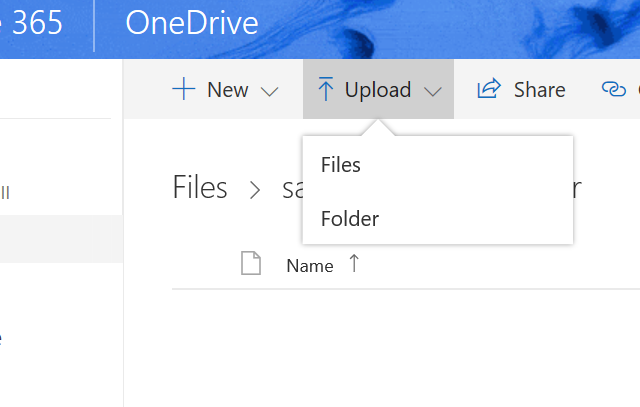Viewport: 640px width, 407px height.
Task: Select the highlighted item in left sidebar
Action: [x=61, y=239]
